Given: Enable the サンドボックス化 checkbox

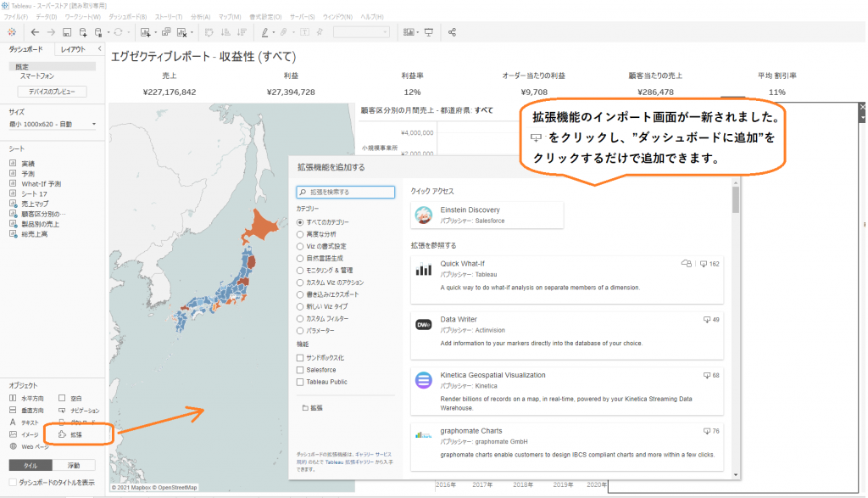Looking at the screenshot, I should 300,358.
